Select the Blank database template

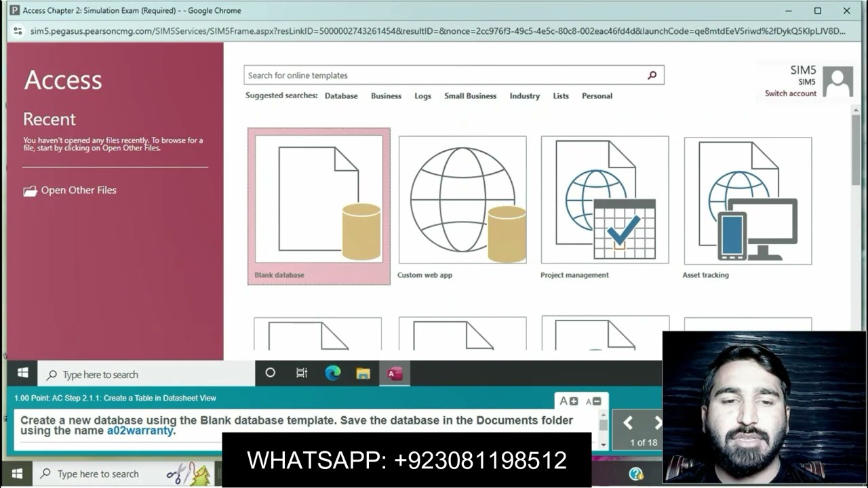click(319, 206)
